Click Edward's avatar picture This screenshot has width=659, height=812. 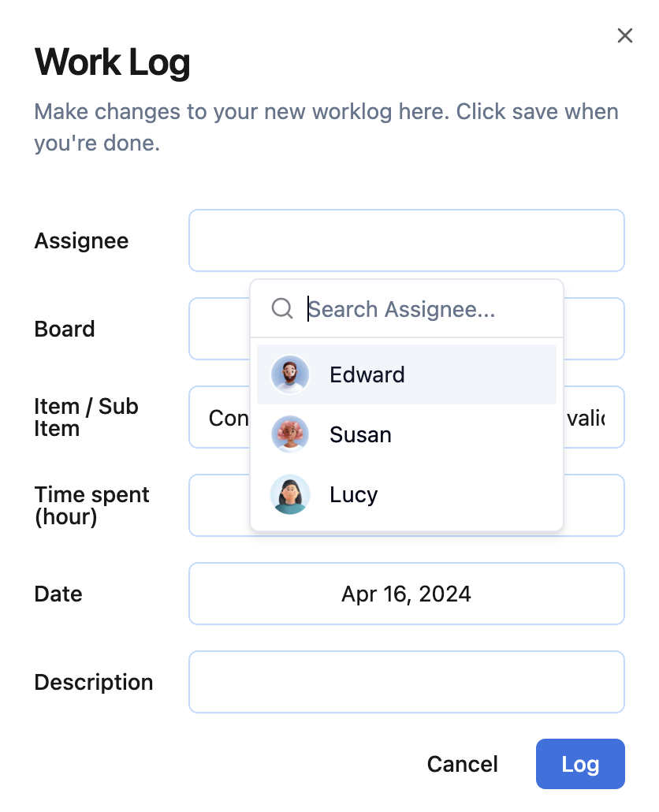[290, 374]
